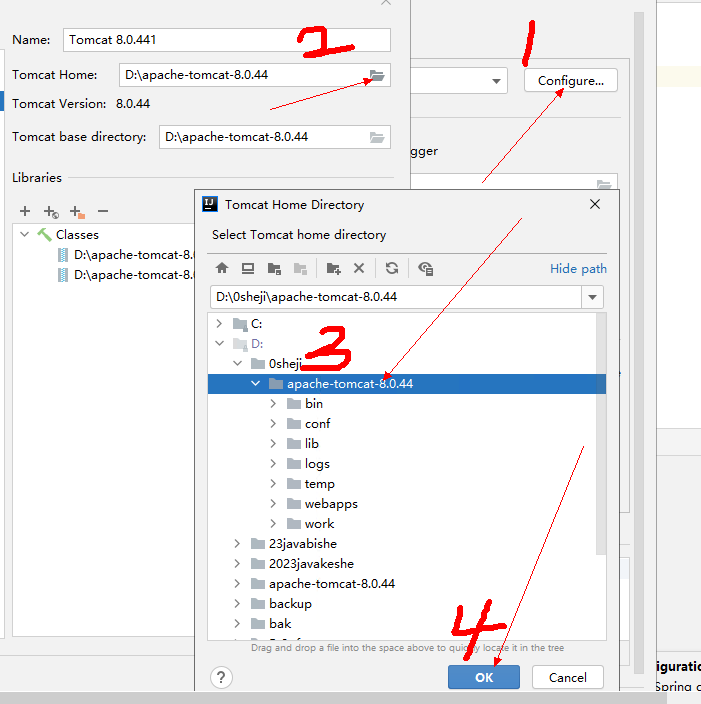Image resolution: width=701 pixels, height=704 pixels.
Task: Click the Refresh icon in file chooser toolbar
Action: 392,268
